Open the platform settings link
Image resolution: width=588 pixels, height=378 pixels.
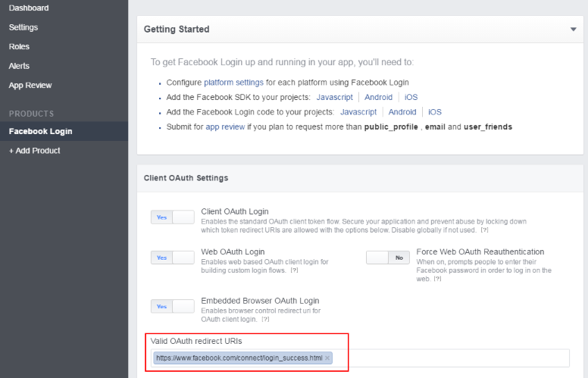pos(233,82)
